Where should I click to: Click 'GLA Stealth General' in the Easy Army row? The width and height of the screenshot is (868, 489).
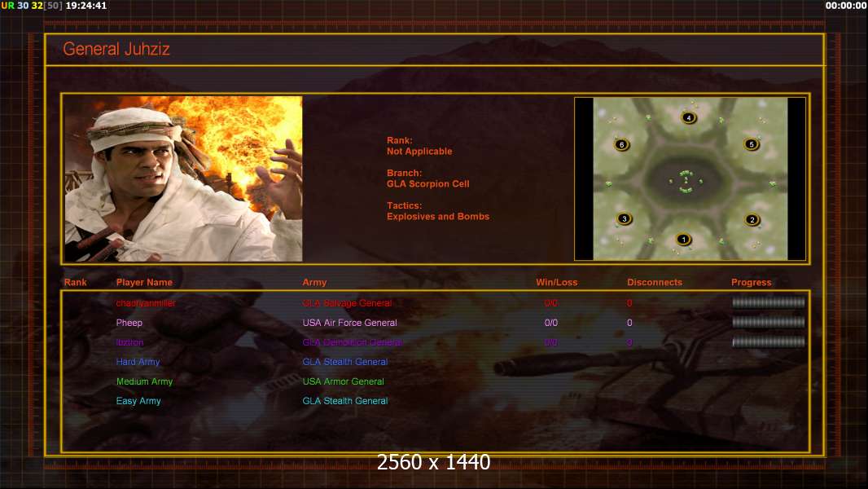(345, 401)
